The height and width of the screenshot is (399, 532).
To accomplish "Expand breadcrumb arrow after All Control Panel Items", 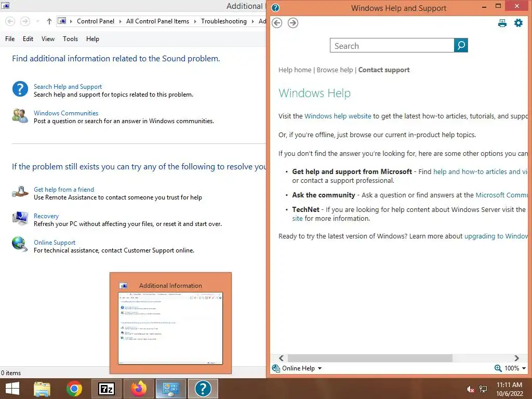I will tap(195, 21).
